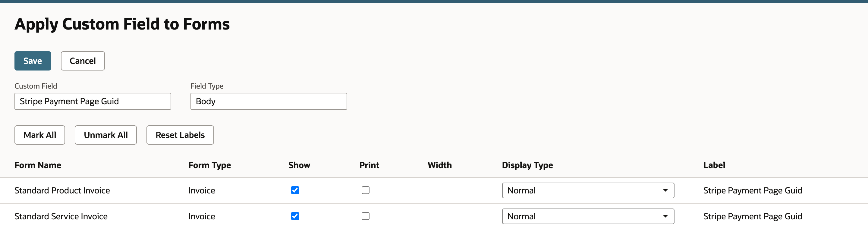Click the Display Type column header
Image resolution: width=868 pixels, height=229 pixels.
point(527,165)
